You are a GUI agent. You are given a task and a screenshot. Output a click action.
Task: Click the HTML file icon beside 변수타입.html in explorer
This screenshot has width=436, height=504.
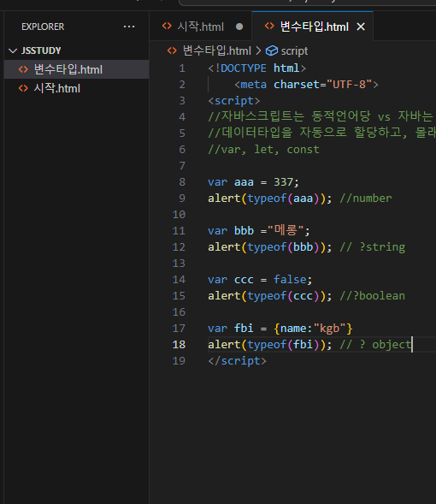tap(23, 69)
